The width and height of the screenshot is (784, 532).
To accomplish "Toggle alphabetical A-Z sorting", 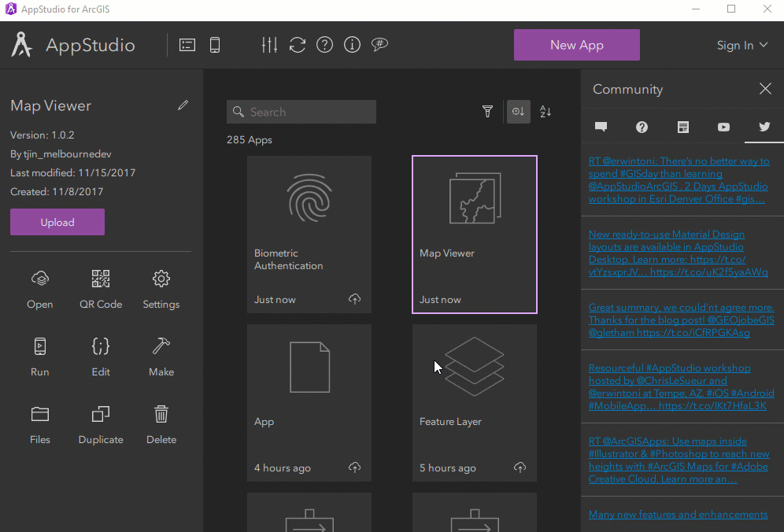I will (x=545, y=112).
